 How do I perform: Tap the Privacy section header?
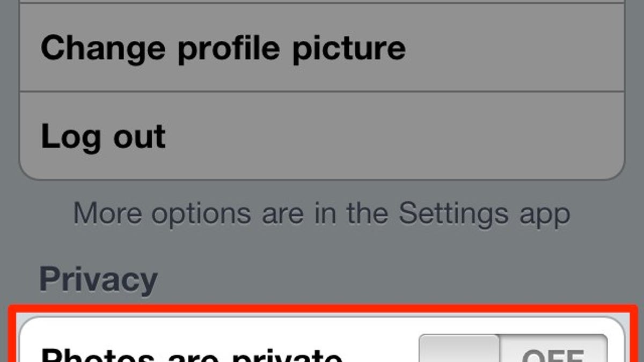tap(98, 277)
